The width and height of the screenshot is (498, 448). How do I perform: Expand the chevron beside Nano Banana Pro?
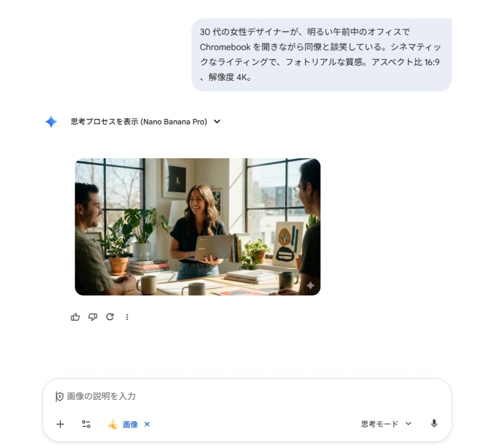(217, 122)
